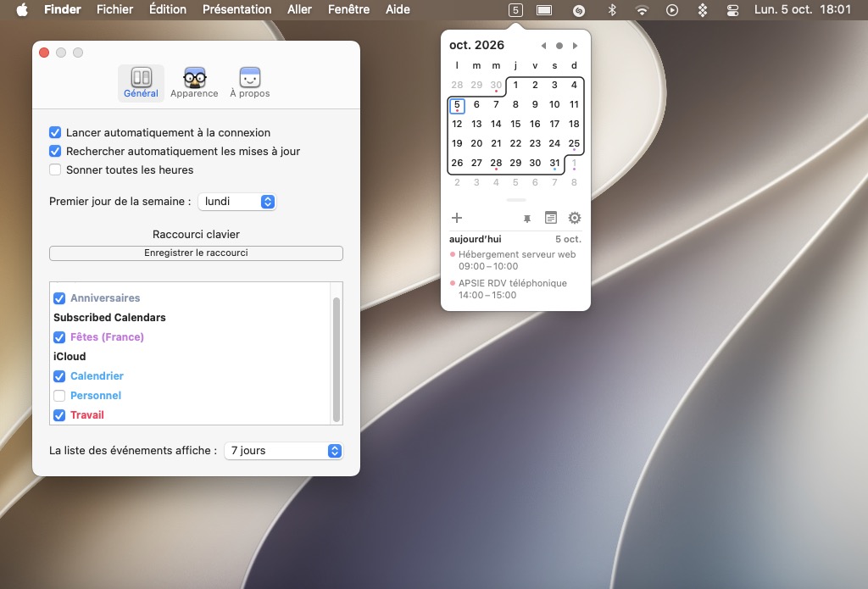Uncheck the Fêtes (France) calendar
The height and width of the screenshot is (589, 868).
(59, 337)
